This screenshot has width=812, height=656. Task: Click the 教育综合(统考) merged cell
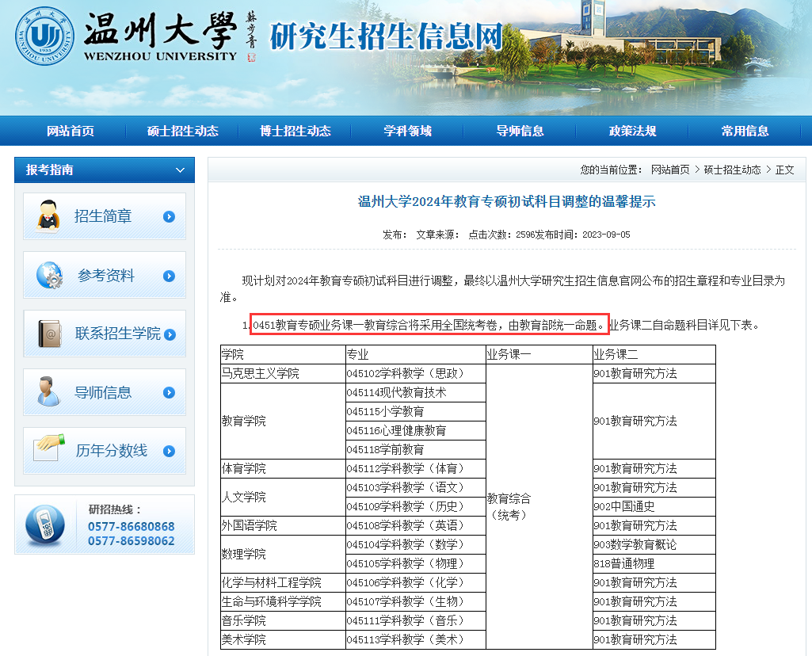pyautogui.click(x=539, y=506)
